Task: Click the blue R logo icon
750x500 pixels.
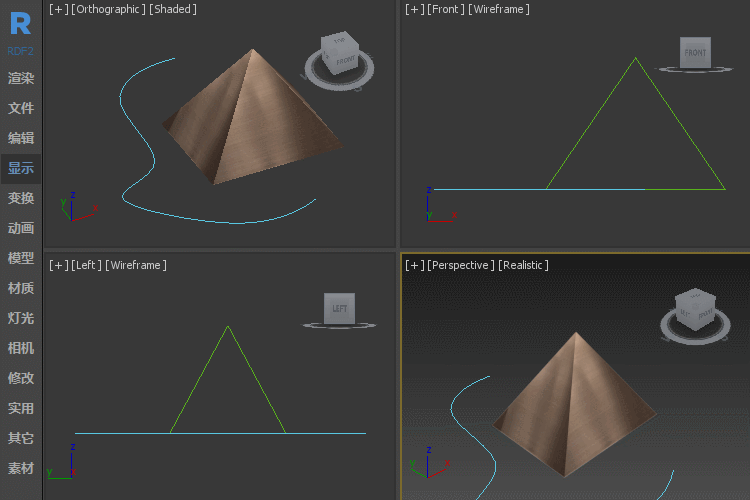Action: (x=21, y=23)
